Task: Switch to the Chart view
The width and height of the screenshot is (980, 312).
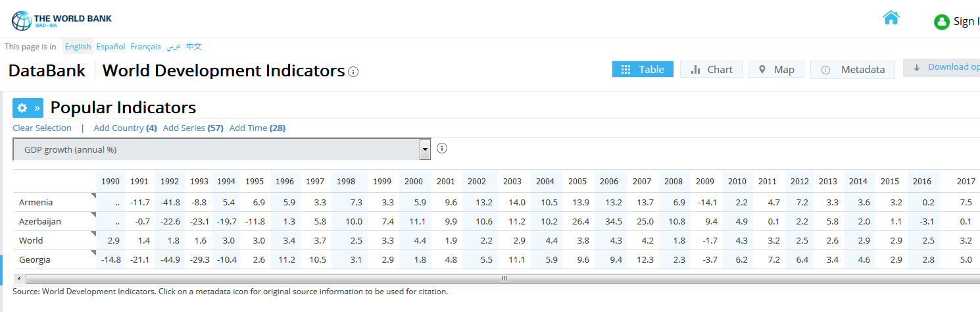Action: click(711, 69)
